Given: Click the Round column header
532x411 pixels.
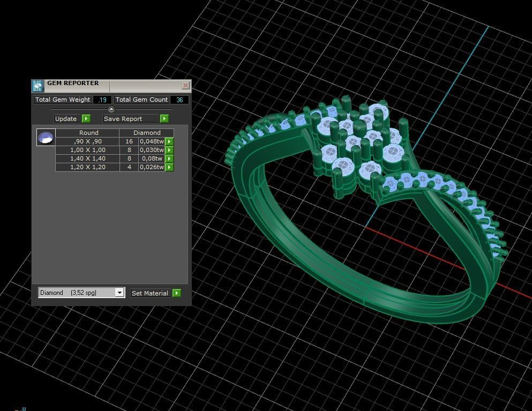Looking at the screenshot, I should tap(87, 133).
